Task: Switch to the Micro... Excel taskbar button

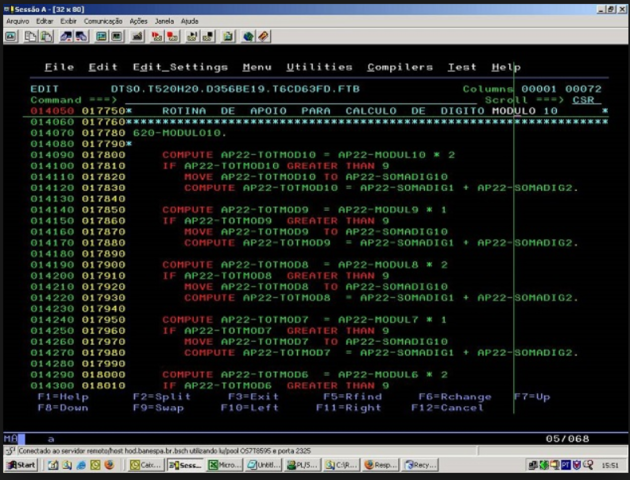Action: pyautogui.click(x=225, y=465)
